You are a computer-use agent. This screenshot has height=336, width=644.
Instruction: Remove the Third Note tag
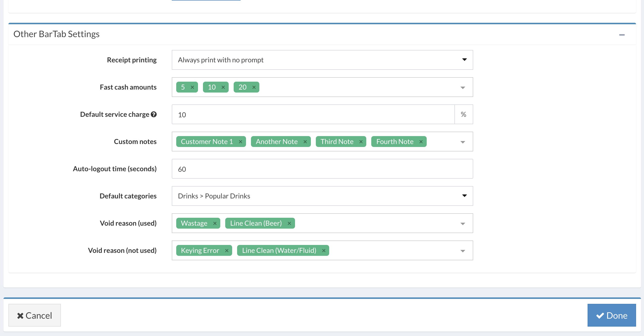coord(361,142)
